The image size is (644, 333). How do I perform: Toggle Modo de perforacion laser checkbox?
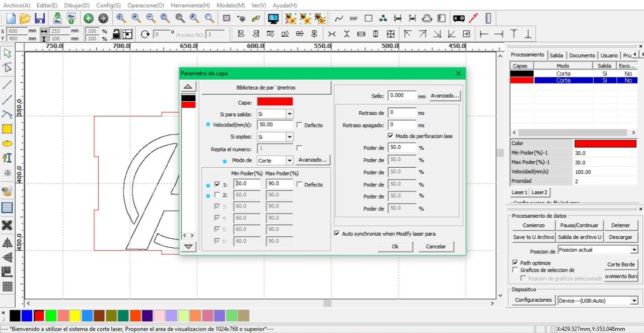pyautogui.click(x=391, y=136)
